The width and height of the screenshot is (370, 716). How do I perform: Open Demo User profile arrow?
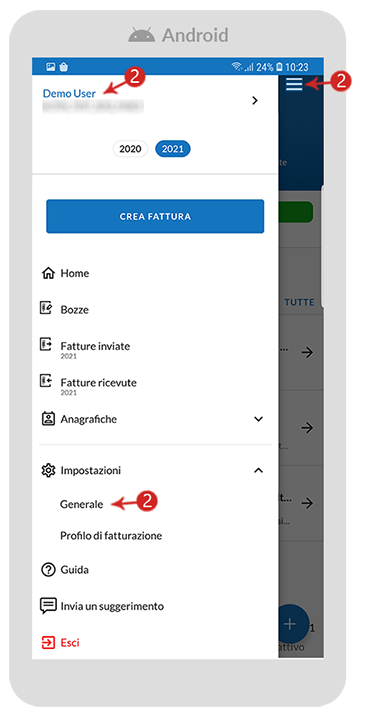click(x=255, y=100)
